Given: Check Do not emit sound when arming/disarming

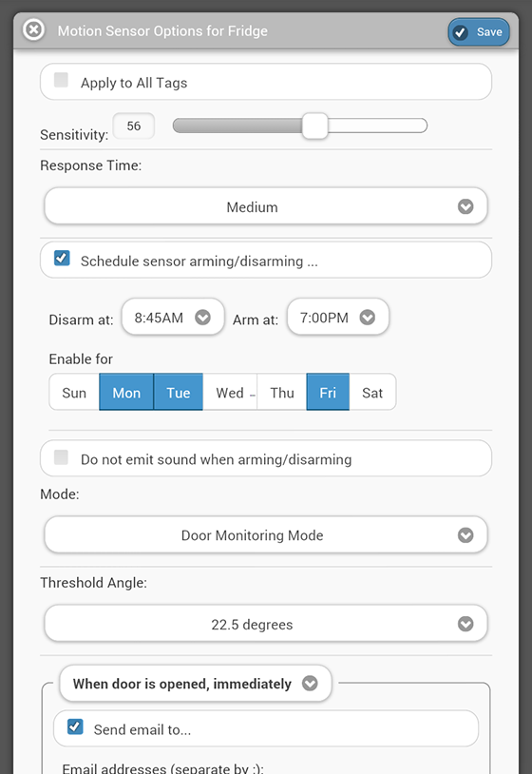Looking at the screenshot, I should point(61,457).
